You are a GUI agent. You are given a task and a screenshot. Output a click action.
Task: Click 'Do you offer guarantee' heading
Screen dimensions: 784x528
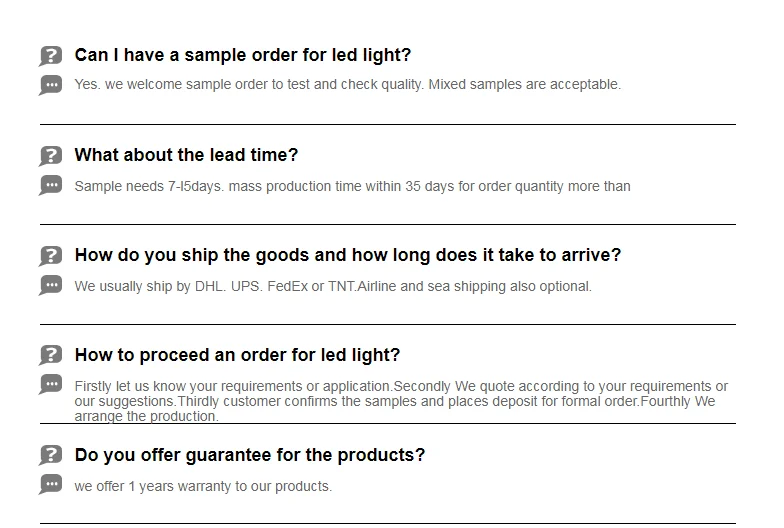click(x=249, y=455)
